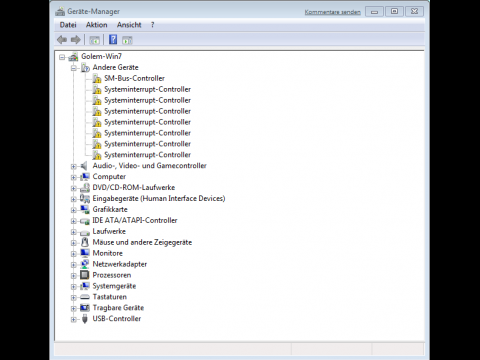Expand the Tastaturen category
Viewport: 480px width, 360px height.
coord(74,298)
